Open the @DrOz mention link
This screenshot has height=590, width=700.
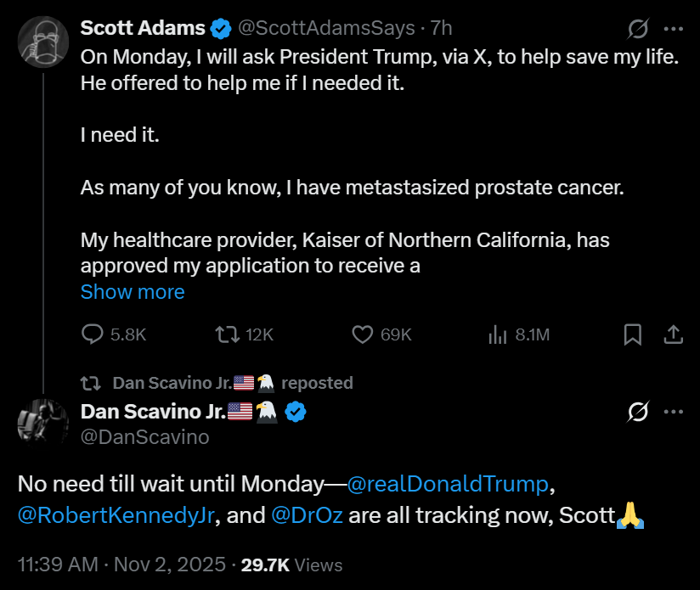tap(308, 515)
